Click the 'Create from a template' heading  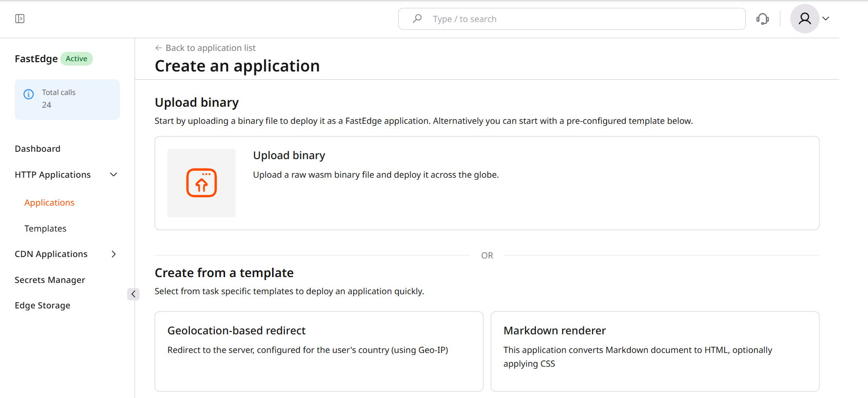(x=224, y=273)
